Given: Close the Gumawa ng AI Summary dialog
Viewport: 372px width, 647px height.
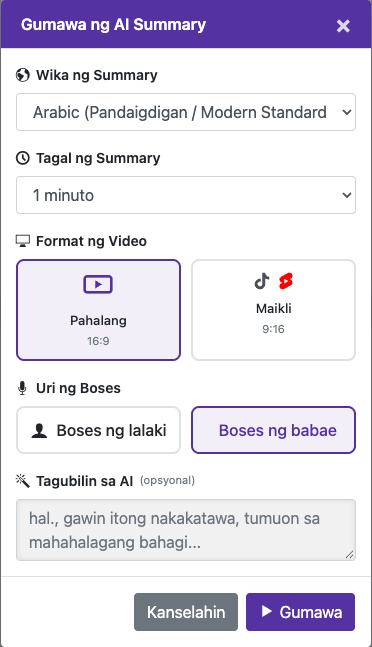Looking at the screenshot, I should point(343,26).
